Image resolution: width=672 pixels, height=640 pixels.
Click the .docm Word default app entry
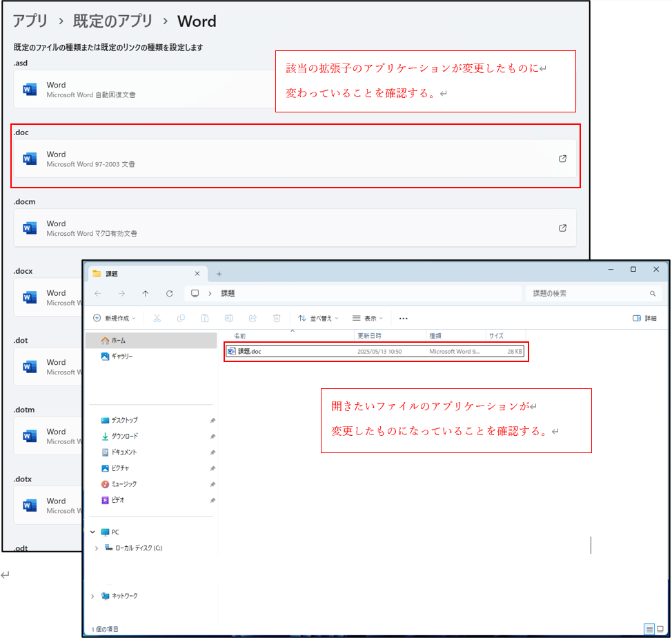pyautogui.click(x=295, y=228)
